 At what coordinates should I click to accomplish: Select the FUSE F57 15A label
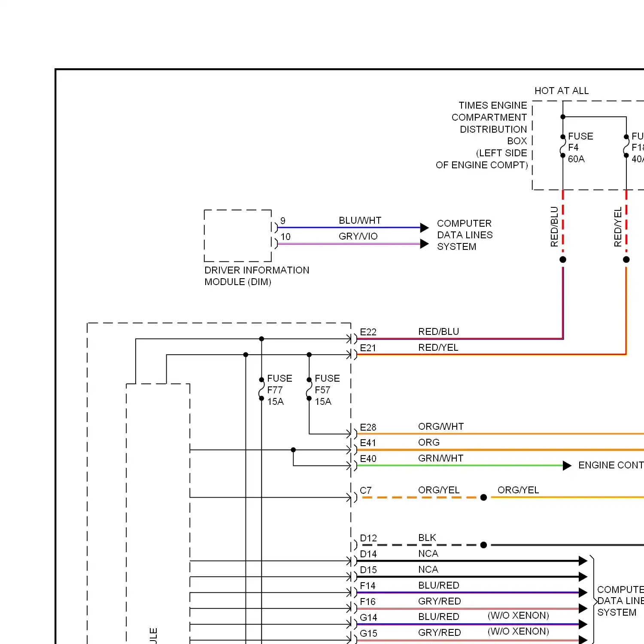[327, 390]
